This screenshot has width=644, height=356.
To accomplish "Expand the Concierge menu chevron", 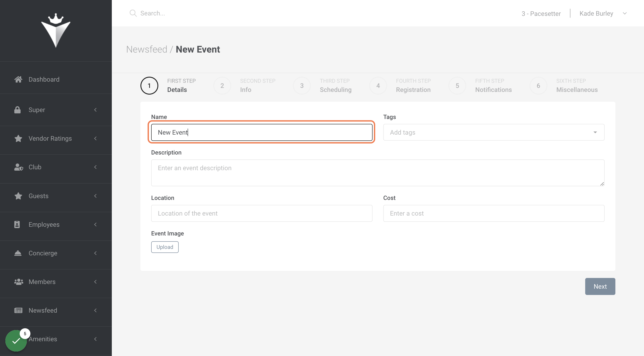I will point(95,253).
